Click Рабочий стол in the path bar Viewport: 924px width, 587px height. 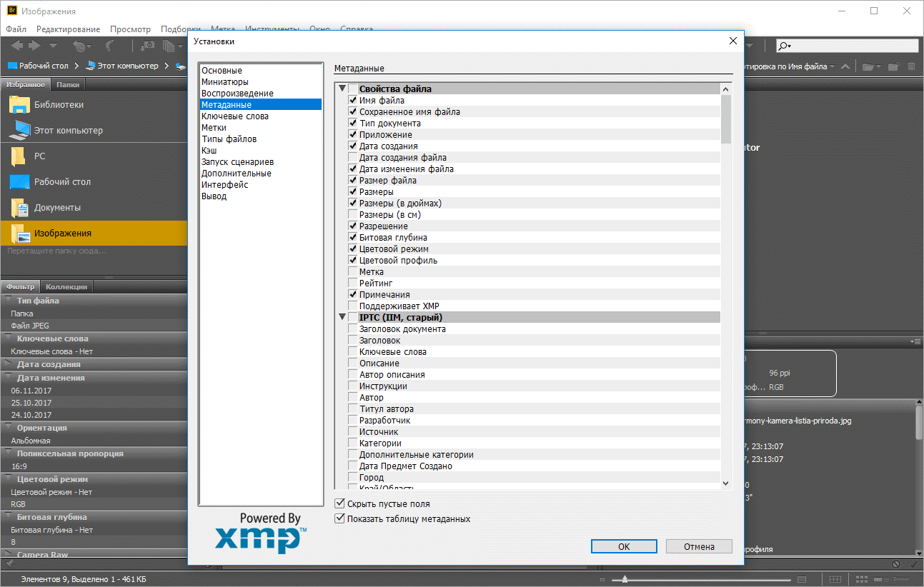point(38,66)
